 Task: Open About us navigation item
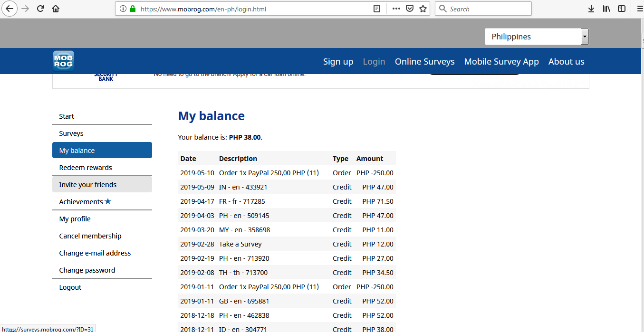click(567, 61)
